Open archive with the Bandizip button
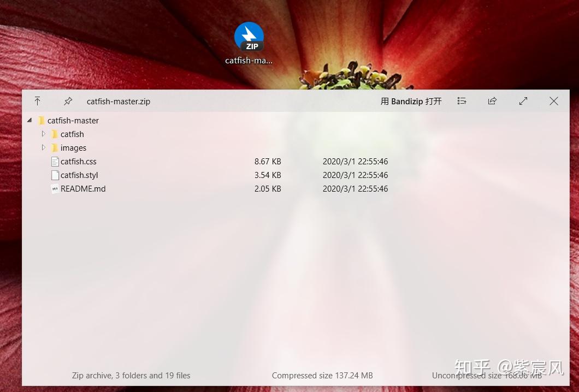The image size is (579, 392). pyautogui.click(x=411, y=101)
